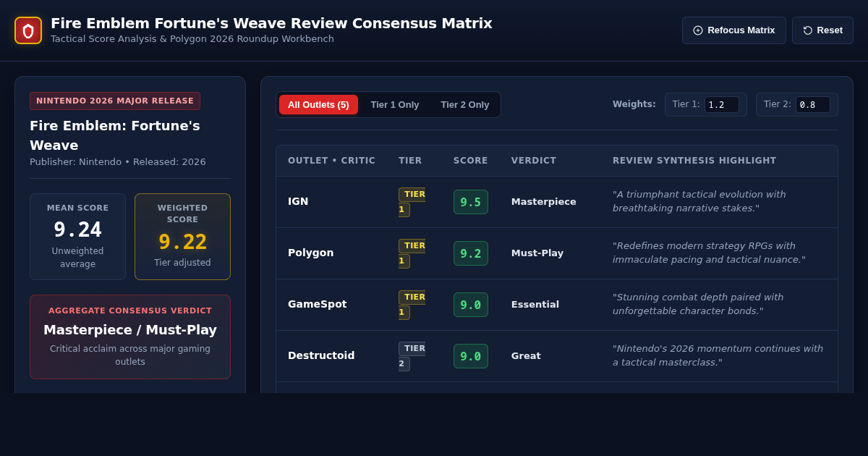Click the Score column header
Screen dimensions: 868x456
click(x=471, y=161)
